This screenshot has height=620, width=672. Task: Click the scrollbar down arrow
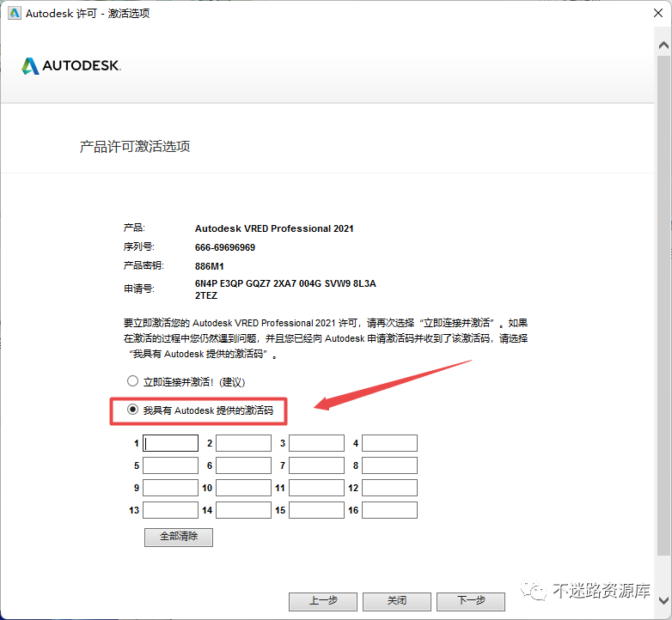[663, 600]
